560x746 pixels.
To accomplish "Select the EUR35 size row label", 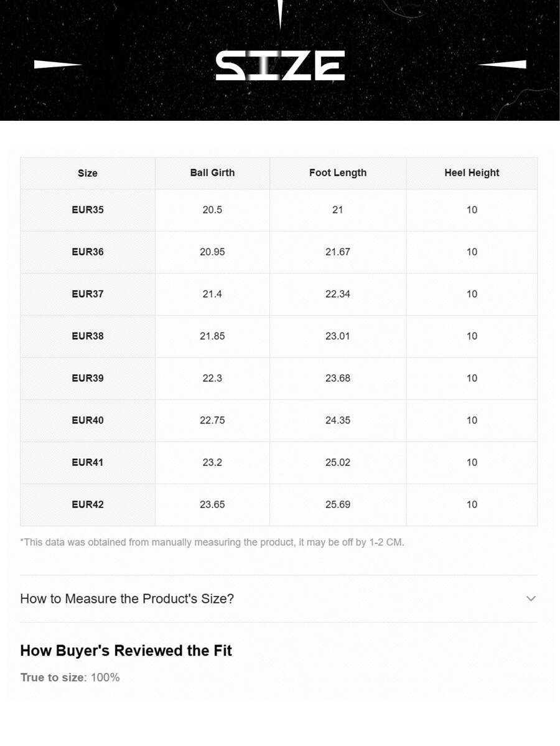I will point(88,210).
